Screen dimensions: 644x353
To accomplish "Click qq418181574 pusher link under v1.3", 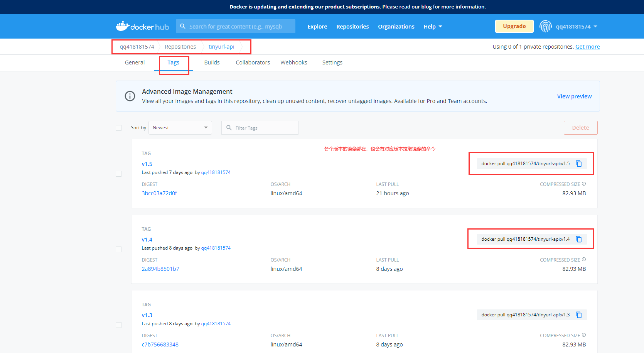I will (x=216, y=324).
